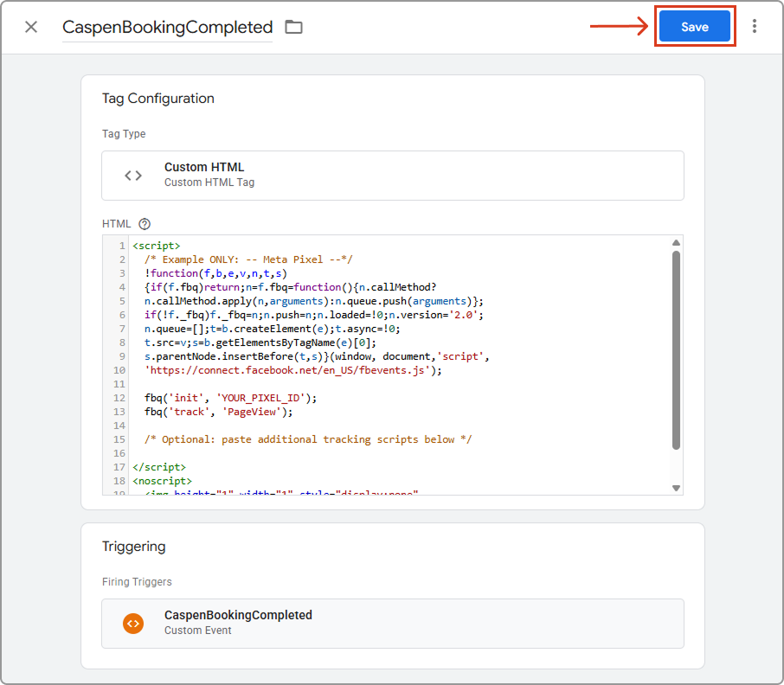The image size is (784, 685).
Task: Edit the CaspenBookingCompleted tag name field
Action: point(167,28)
